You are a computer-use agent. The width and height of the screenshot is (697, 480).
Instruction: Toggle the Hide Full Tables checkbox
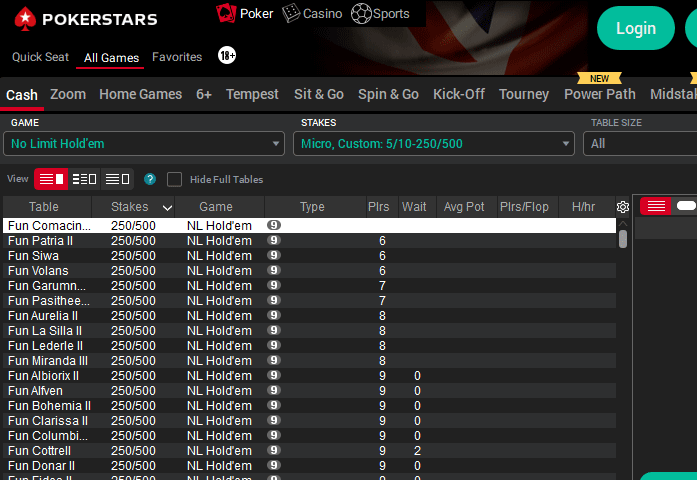coord(174,180)
